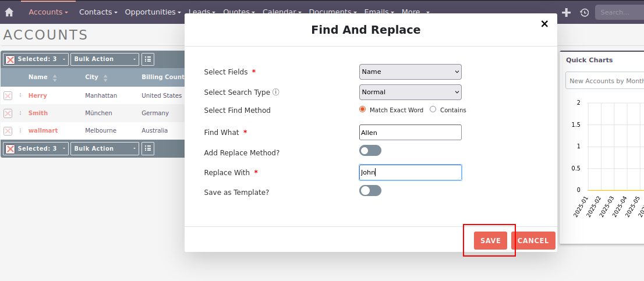The image size is (644, 281).
Task: Click the info icon beside Select Search Type
Action: point(276,92)
